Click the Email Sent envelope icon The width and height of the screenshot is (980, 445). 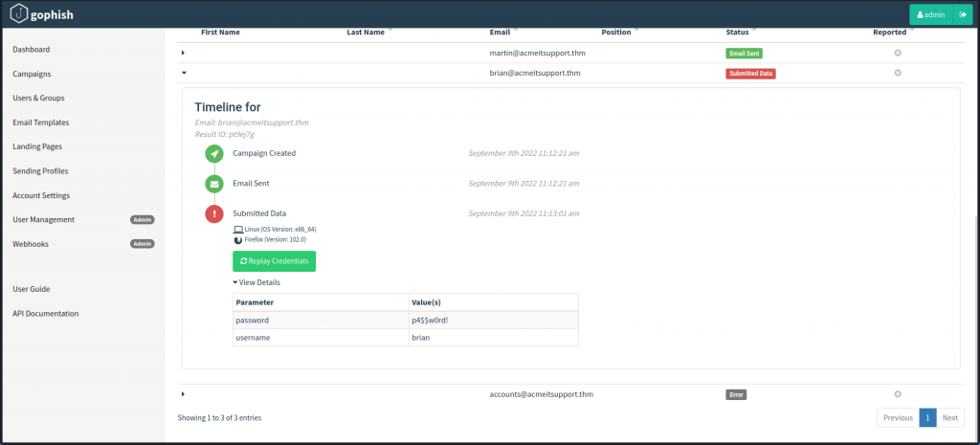click(215, 184)
